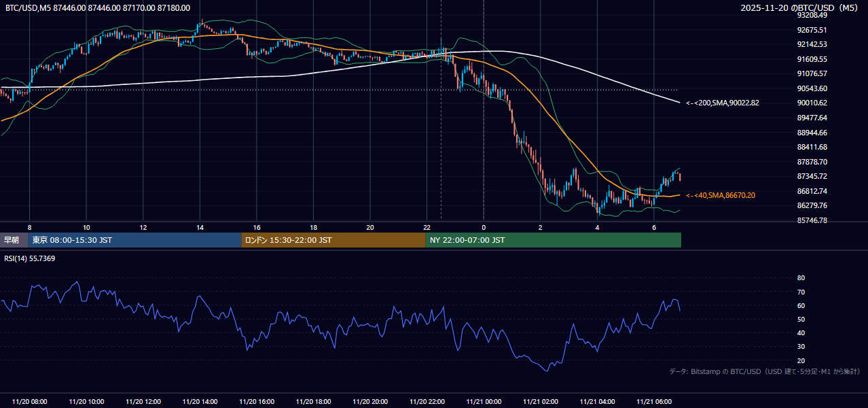The image size is (868, 408).
Task: Select price axis label 91609.55
Action: click(x=812, y=59)
